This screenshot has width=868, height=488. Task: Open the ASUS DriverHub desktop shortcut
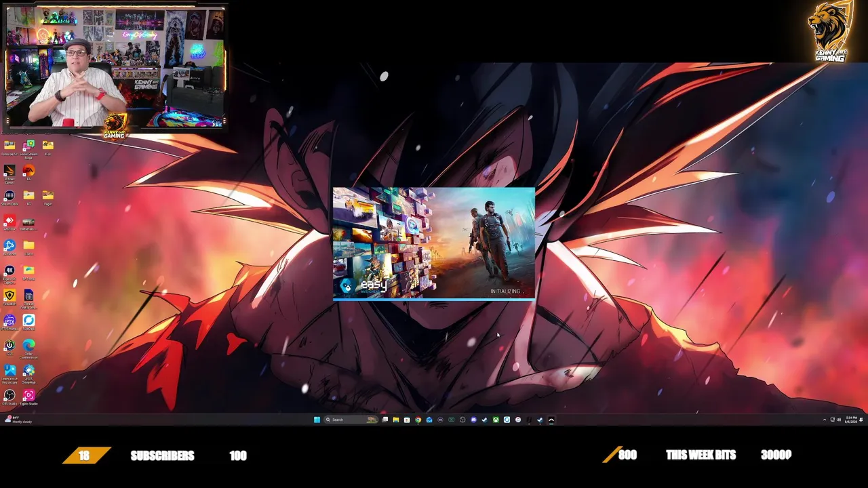28,373
